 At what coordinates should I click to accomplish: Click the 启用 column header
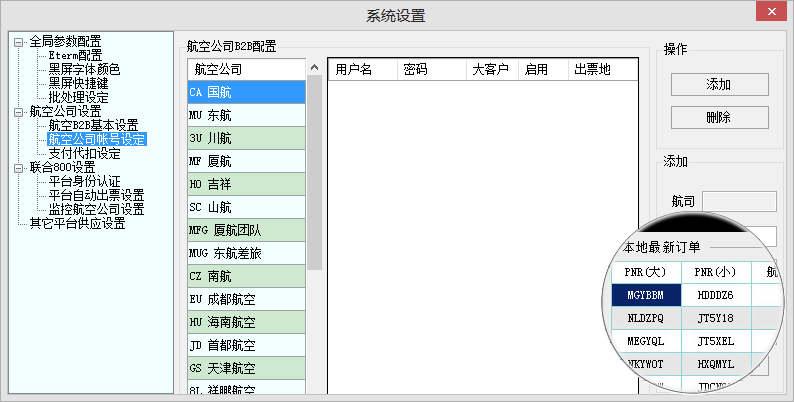[543, 69]
